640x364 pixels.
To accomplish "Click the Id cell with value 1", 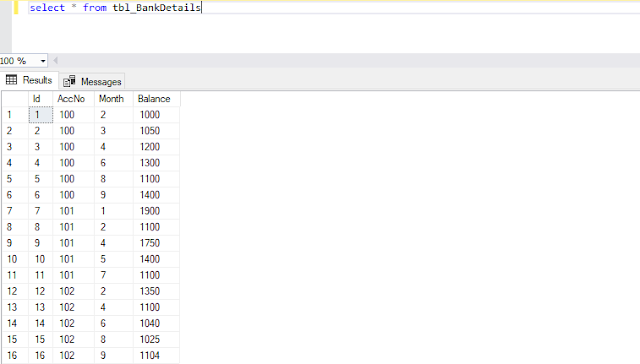I will [41, 115].
